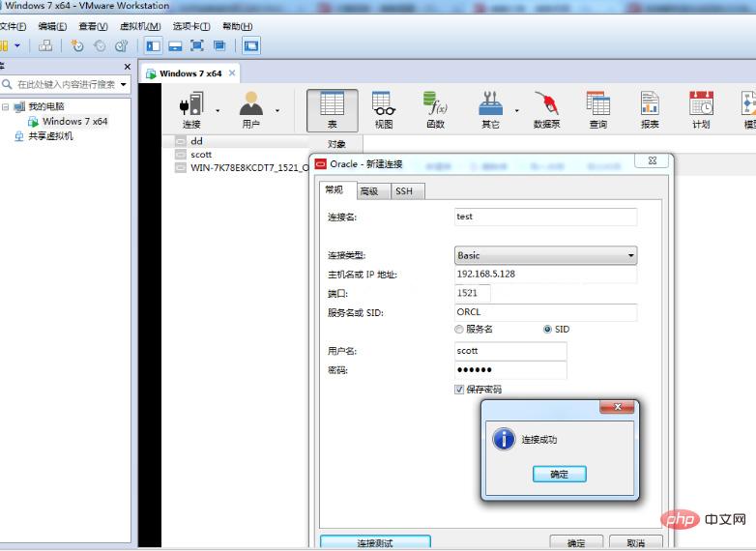Select the 表 table toolbar button
The width and height of the screenshot is (756, 551).
[333, 110]
